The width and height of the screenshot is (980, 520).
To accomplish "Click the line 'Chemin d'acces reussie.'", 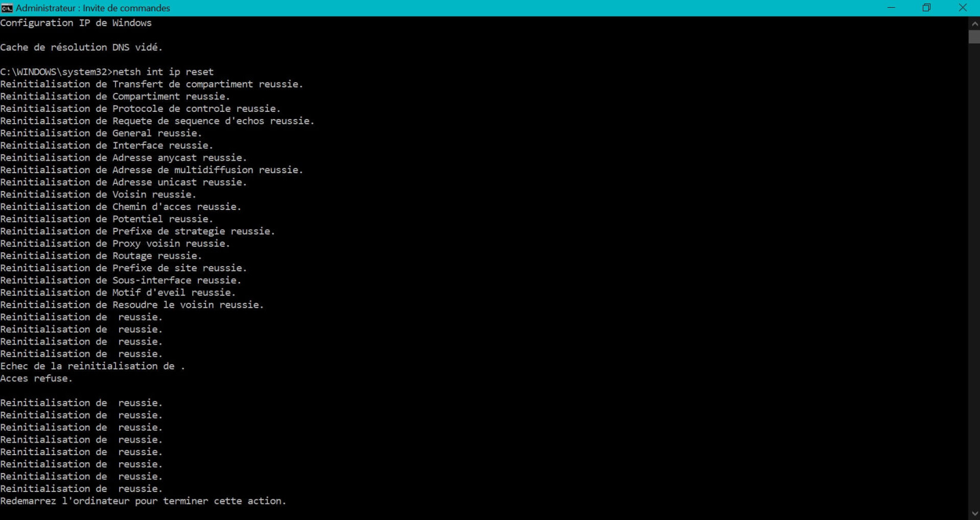I will click(x=177, y=207).
